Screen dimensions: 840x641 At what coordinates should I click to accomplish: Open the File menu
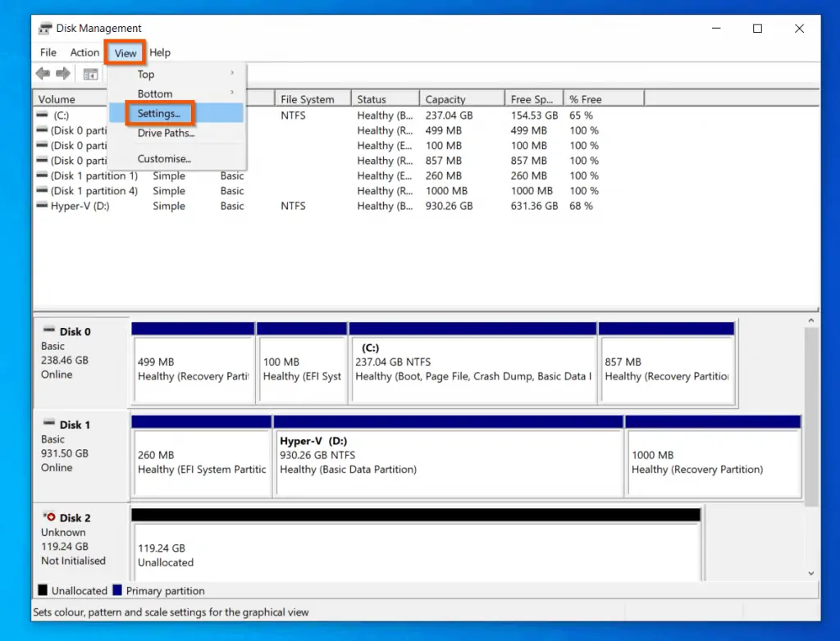[48, 52]
